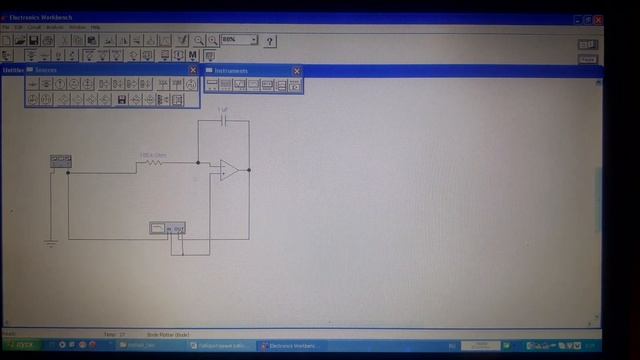Image resolution: width=640 pixels, height=360 pixels.
Task: Select Logic Analyzer in Instruments palette
Action: 281,85
